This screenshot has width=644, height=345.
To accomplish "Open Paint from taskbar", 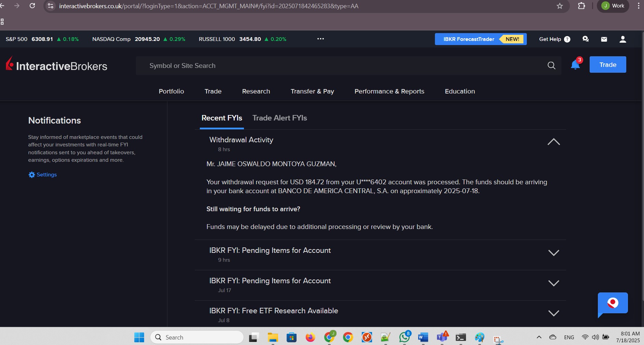I will (x=480, y=337).
